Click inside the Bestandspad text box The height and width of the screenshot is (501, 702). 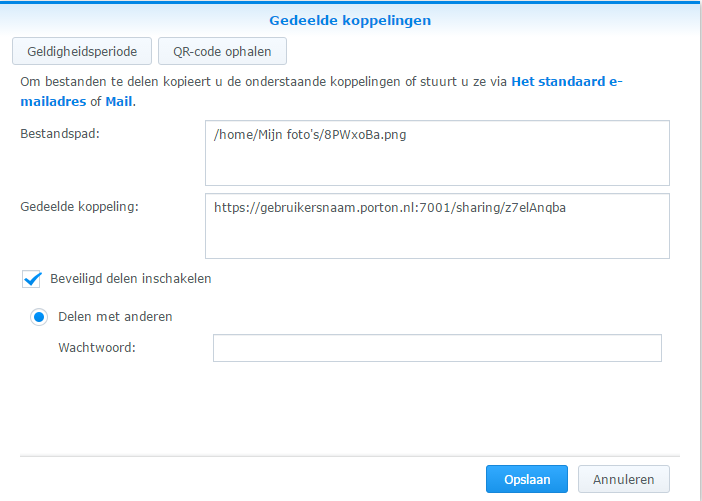click(437, 153)
